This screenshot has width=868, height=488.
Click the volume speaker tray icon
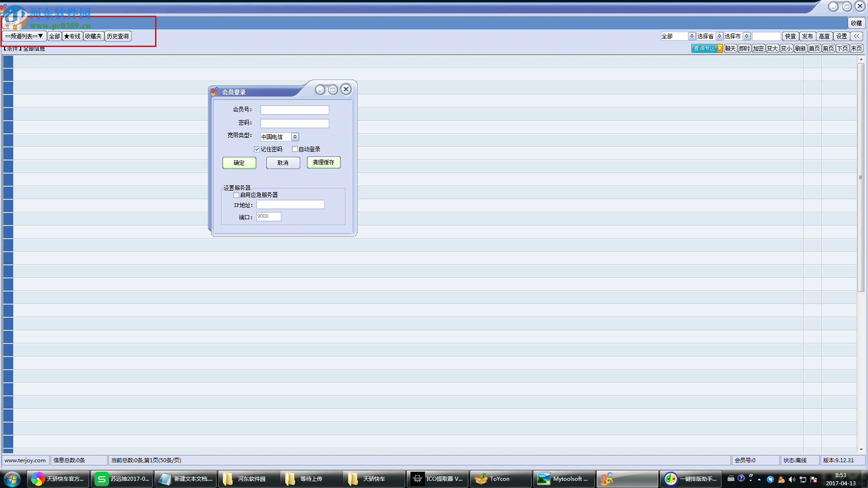point(792,479)
